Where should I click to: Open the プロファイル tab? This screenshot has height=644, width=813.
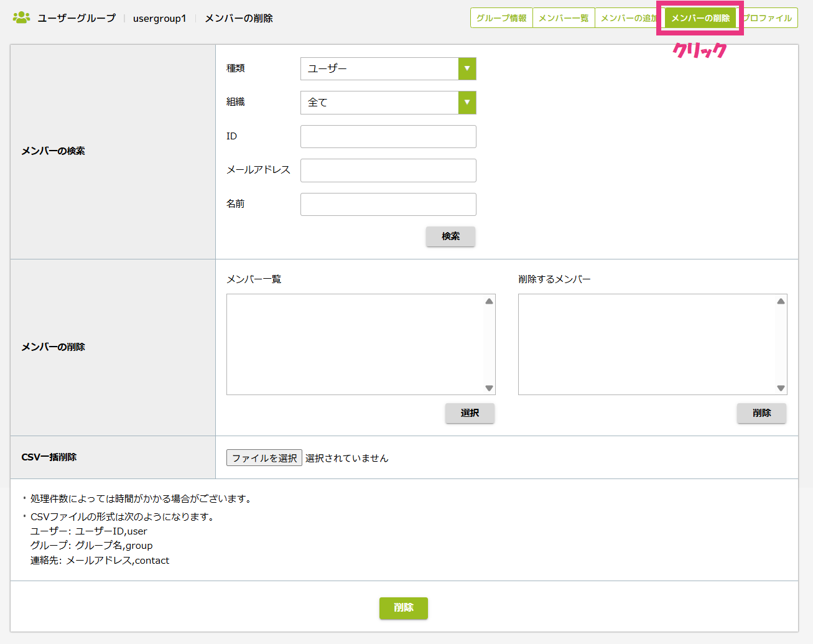(769, 18)
